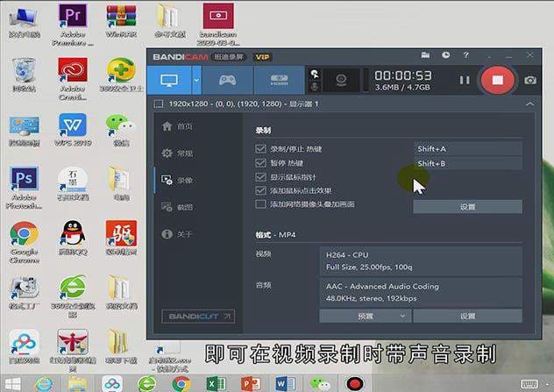The height and width of the screenshot is (392, 554).
Task: Open the 首页 home section
Action: [x=178, y=126]
